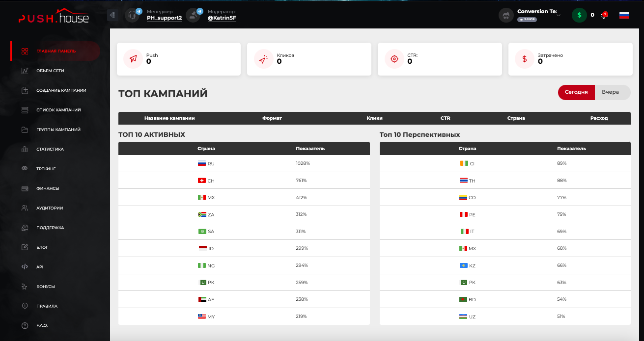Click the SA 311% row

(244, 232)
